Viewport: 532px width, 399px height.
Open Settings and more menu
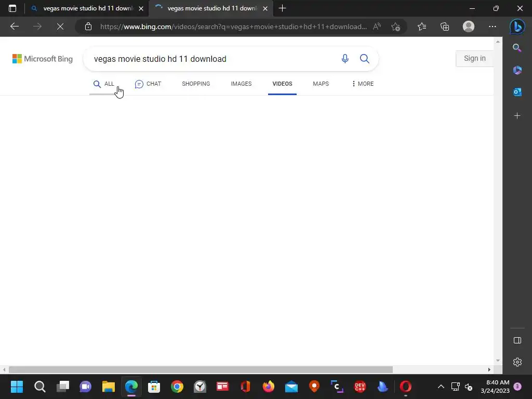point(493,26)
